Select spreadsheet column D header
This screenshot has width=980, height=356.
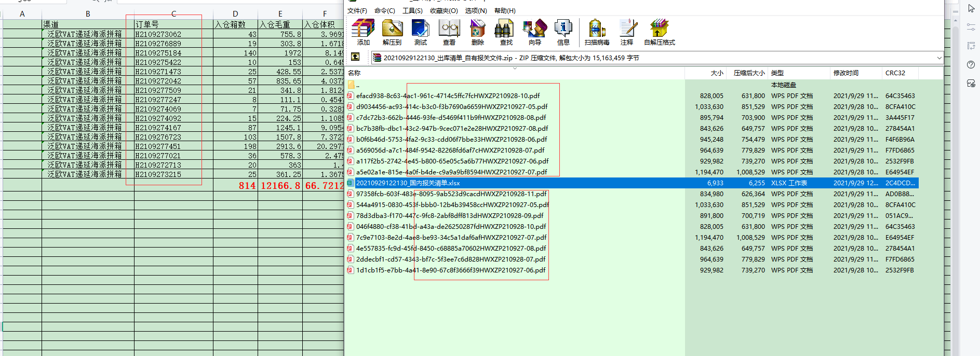[235, 13]
